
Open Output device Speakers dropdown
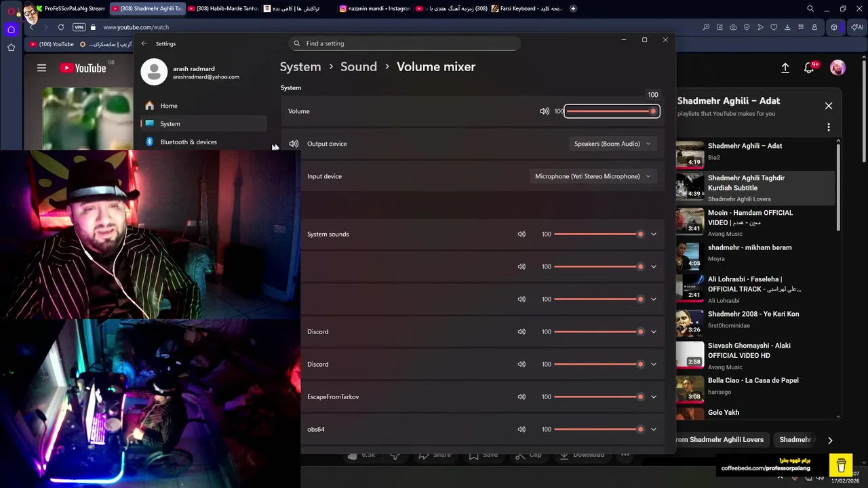pyautogui.click(x=612, y=144)
